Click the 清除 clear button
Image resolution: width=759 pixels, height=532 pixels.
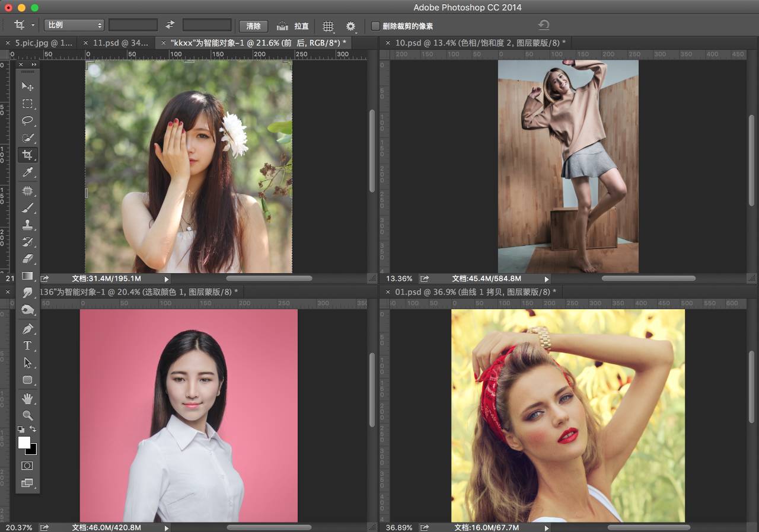[253, 26]
